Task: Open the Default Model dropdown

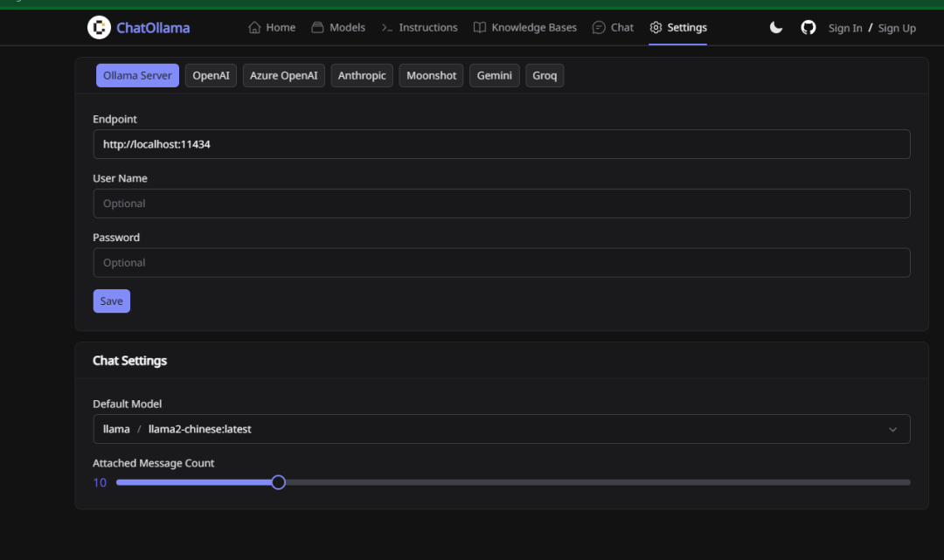Action: coord(502,429)
